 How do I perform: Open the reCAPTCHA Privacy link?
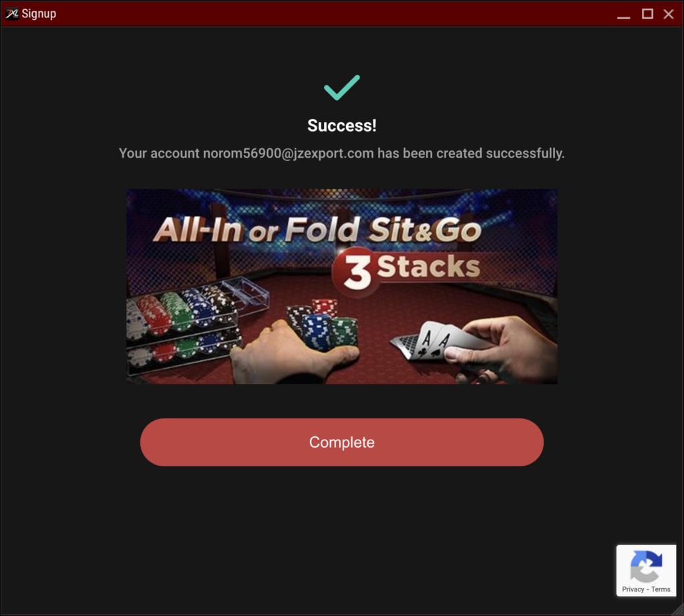[633, 589]
